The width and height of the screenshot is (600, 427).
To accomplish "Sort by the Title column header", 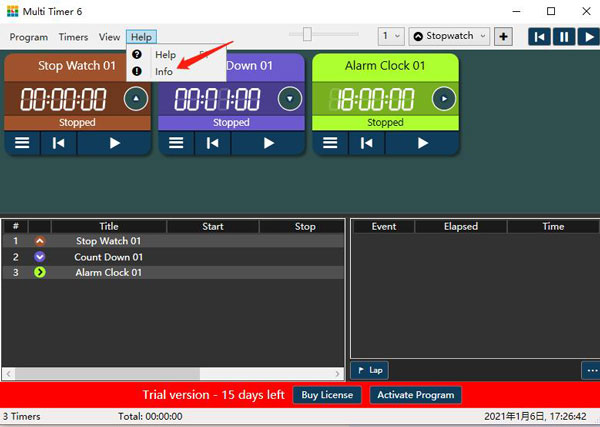I will pyautogui.click(x=109, y=226).
